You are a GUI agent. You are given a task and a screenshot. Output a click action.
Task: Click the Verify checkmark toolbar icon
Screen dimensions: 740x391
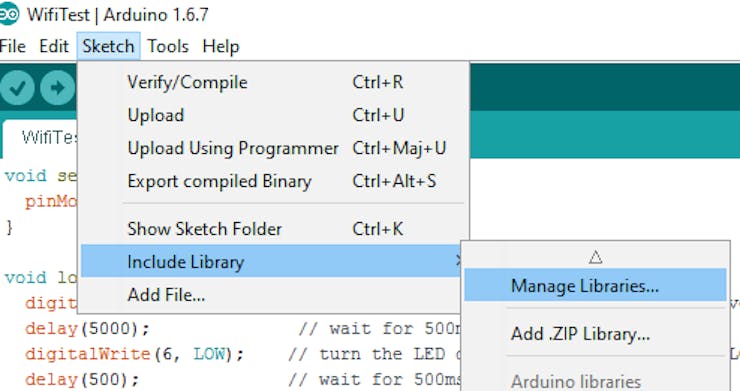click(17, 87)
